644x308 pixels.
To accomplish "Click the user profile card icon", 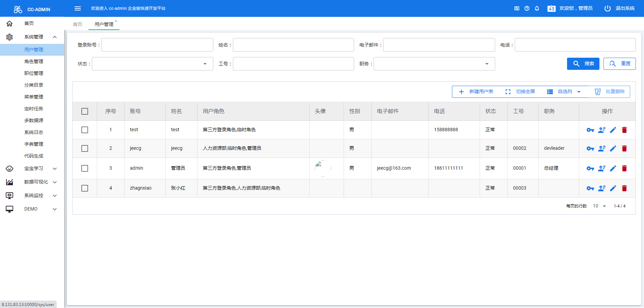I will tap(552, 8).
